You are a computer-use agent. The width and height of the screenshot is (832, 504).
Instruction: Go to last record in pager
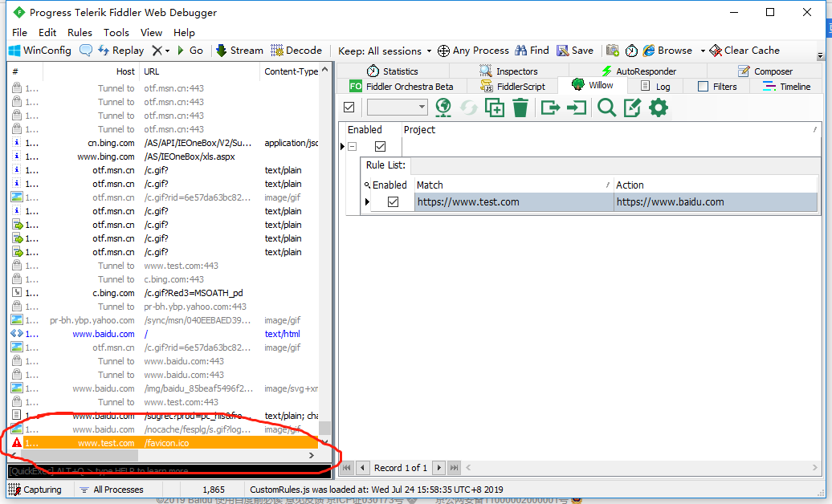[455, 467]
